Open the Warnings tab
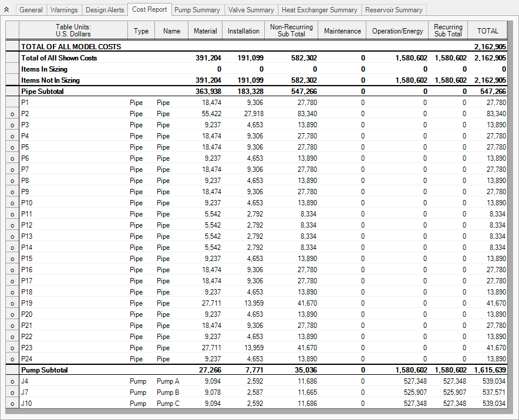 64,10
